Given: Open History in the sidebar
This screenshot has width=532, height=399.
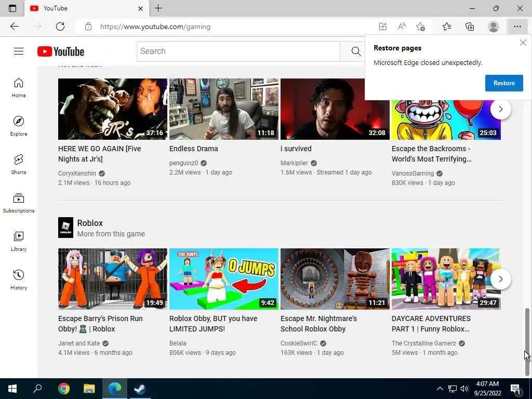Looking at the screenshot, I should coord(19,280).
